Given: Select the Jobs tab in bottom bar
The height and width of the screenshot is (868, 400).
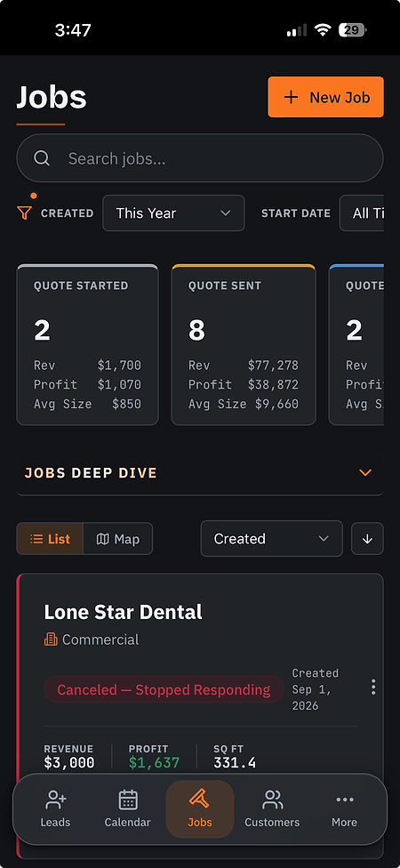Looking at the screenshot, I should pyautogui.click(x=200, y=808).
